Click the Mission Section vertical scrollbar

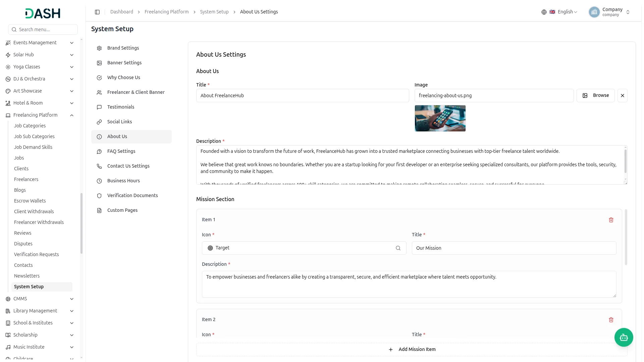click(x=626, y=237)
